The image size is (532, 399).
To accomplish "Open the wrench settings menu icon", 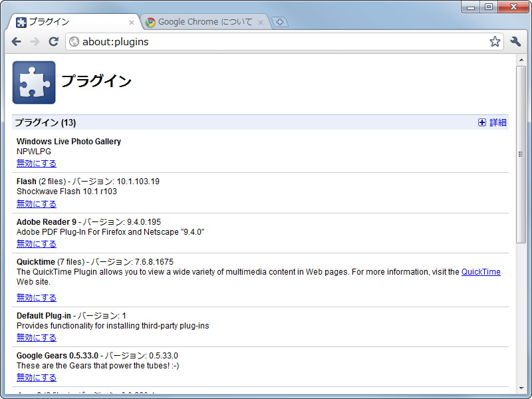I will (515, 41).
